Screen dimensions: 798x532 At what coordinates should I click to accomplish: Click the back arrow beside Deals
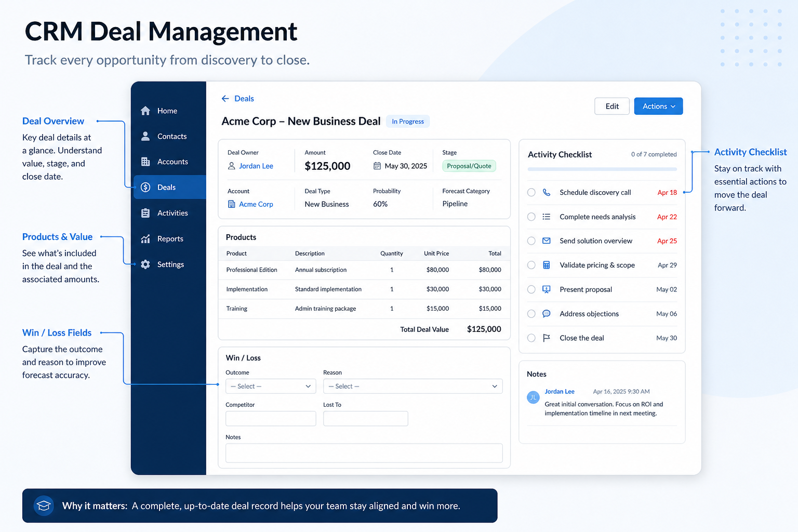pyautogui.click(x=225, y=99)
